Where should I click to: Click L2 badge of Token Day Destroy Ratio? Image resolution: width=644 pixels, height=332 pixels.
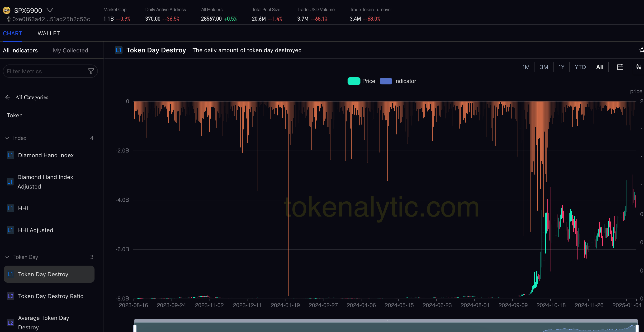tap(10, 296)
